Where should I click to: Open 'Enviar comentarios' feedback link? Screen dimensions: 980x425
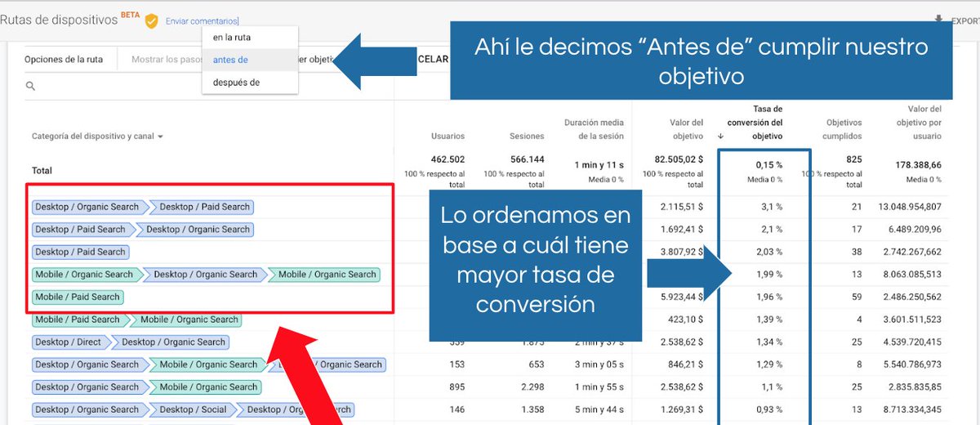coord(202,21)
